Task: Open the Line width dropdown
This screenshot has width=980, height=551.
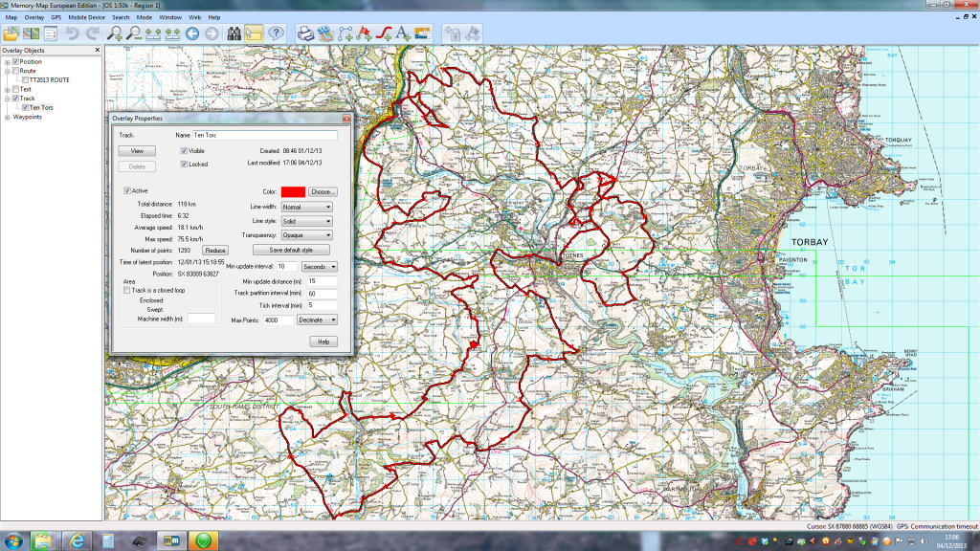Action: [x=306, y=207]
